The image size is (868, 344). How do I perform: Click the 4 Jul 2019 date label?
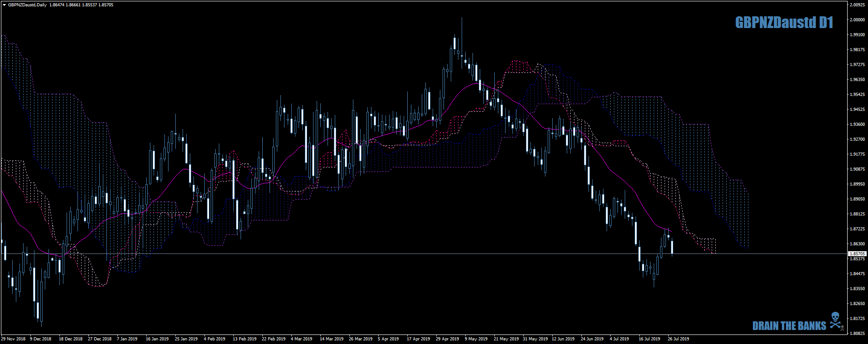[619, 339]
